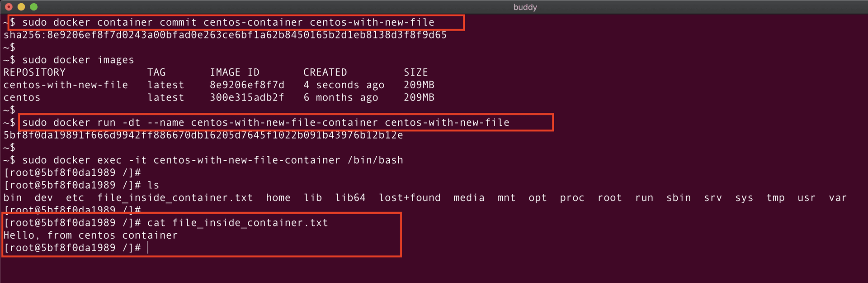Click the TAG column header
This screenshot has width=868, height=283.
click(156, 72)
